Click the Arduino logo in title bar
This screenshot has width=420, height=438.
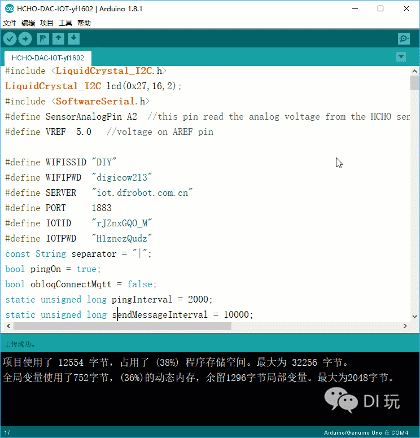(x=9, y=9)
